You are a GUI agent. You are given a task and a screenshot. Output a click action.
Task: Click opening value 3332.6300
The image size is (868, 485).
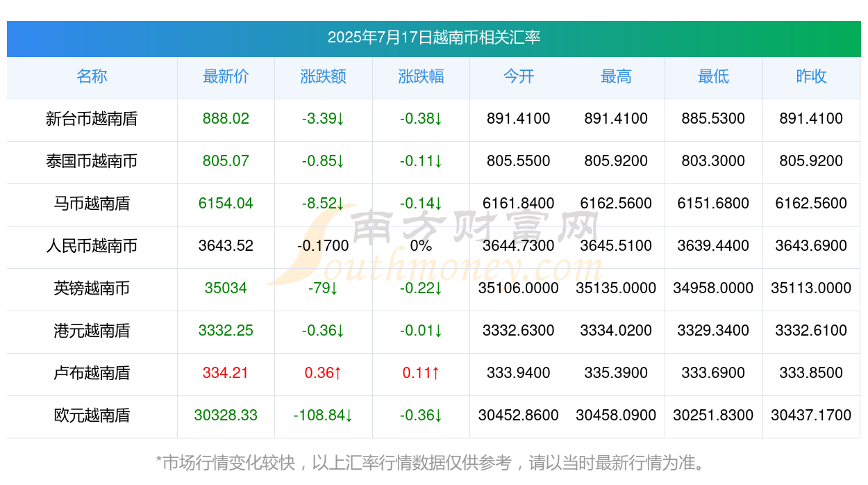click(x=519, y=331)
